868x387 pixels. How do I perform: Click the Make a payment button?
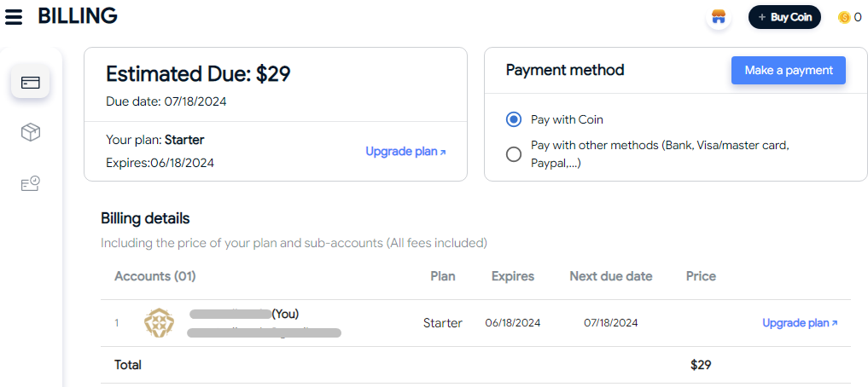pos(789,70)
